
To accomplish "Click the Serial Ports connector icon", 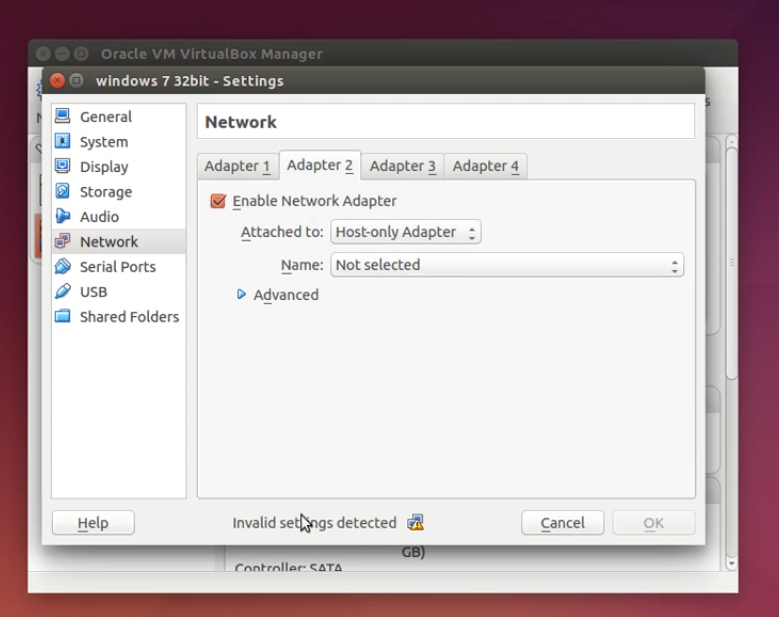I will click(63, 266).
